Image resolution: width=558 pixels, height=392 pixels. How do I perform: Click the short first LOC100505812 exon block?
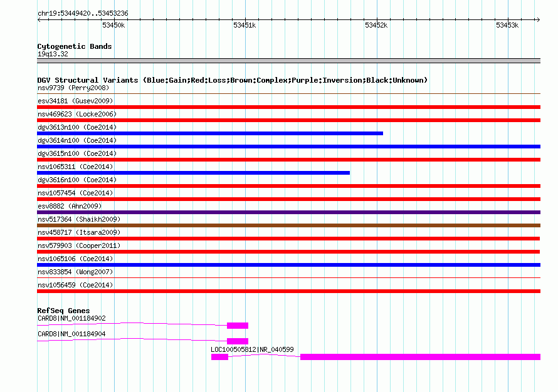(x=219, y=357)
